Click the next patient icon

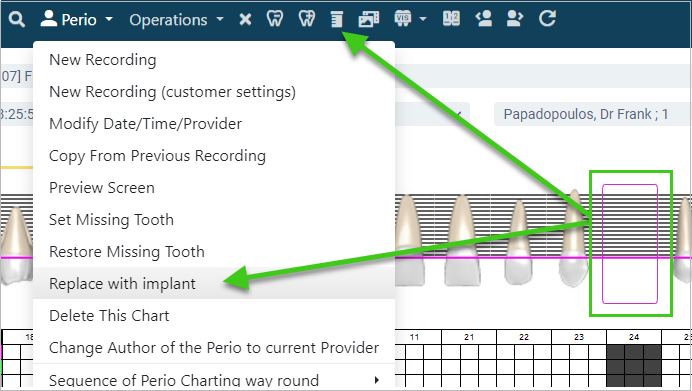[515, 19]
